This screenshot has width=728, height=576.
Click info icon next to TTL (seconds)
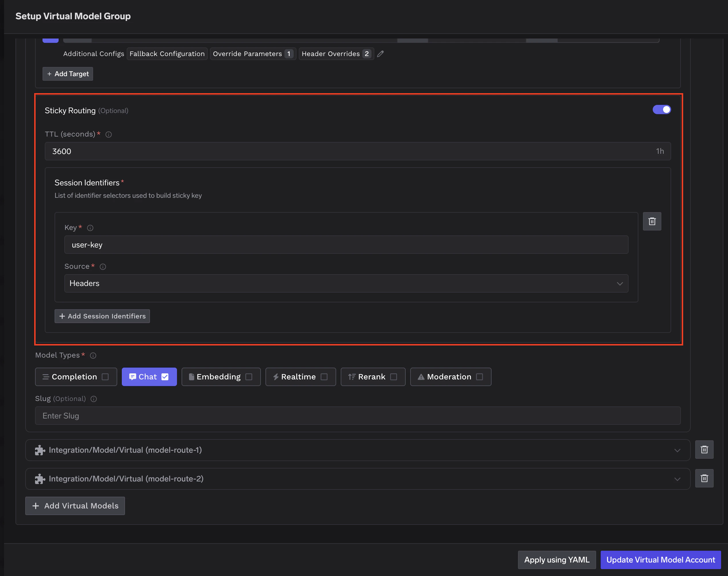tap(109, 135)
